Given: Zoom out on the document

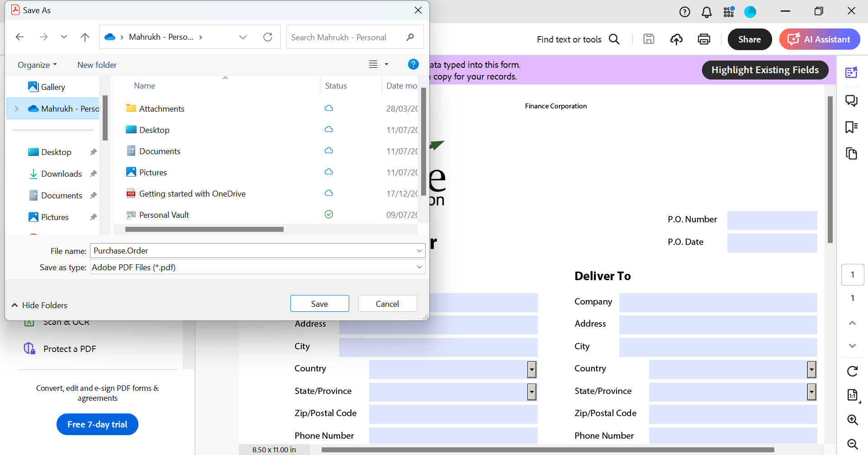Looking at the screenshot, I should click(x=852, y=444).
